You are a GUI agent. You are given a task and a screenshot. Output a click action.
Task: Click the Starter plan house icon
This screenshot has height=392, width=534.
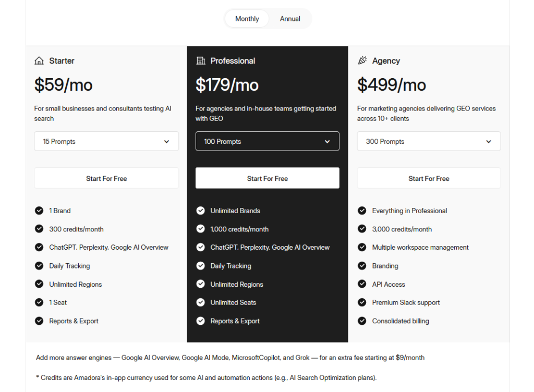point(39,61)
